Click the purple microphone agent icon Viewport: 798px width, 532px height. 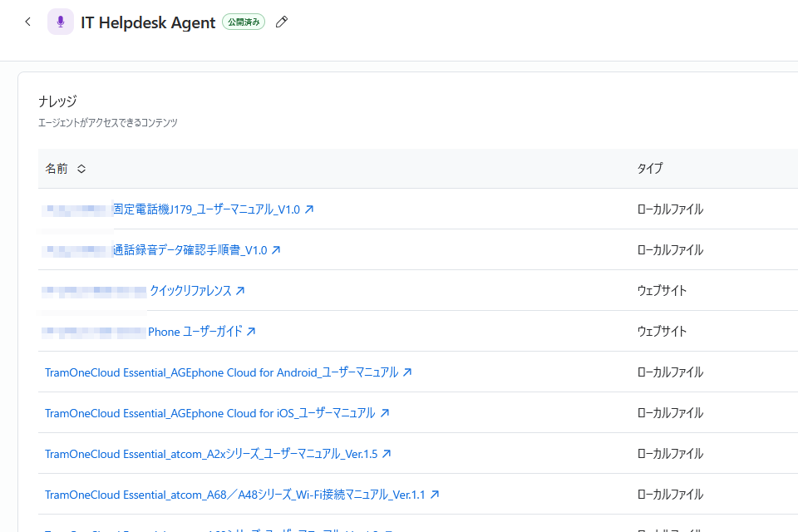pos(61,22)
